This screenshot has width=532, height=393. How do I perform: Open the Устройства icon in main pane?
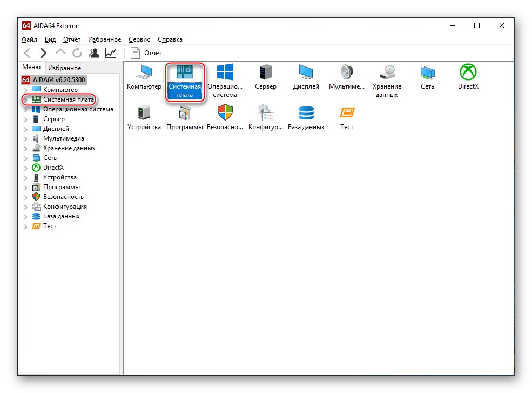point(144,117)
